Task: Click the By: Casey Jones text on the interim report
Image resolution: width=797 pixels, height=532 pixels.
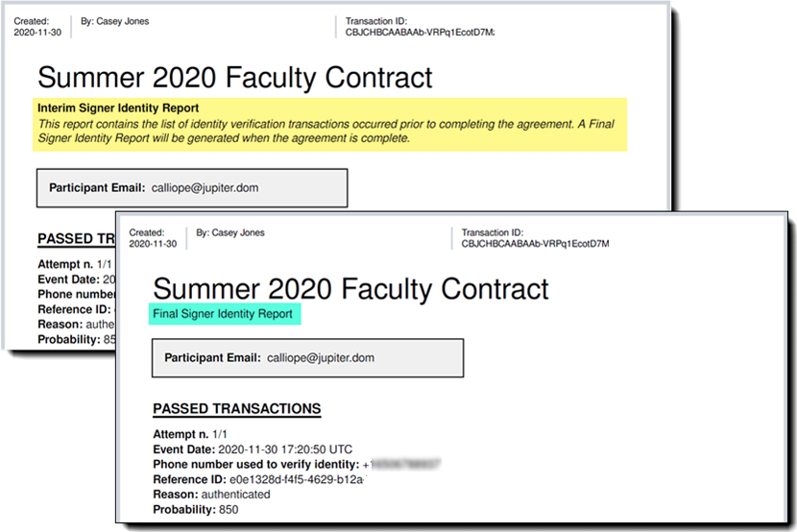Action: (x=116, y=21)
